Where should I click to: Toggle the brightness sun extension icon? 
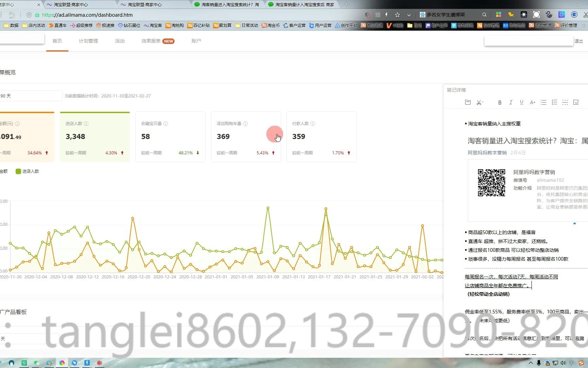[x=524, y=15]
